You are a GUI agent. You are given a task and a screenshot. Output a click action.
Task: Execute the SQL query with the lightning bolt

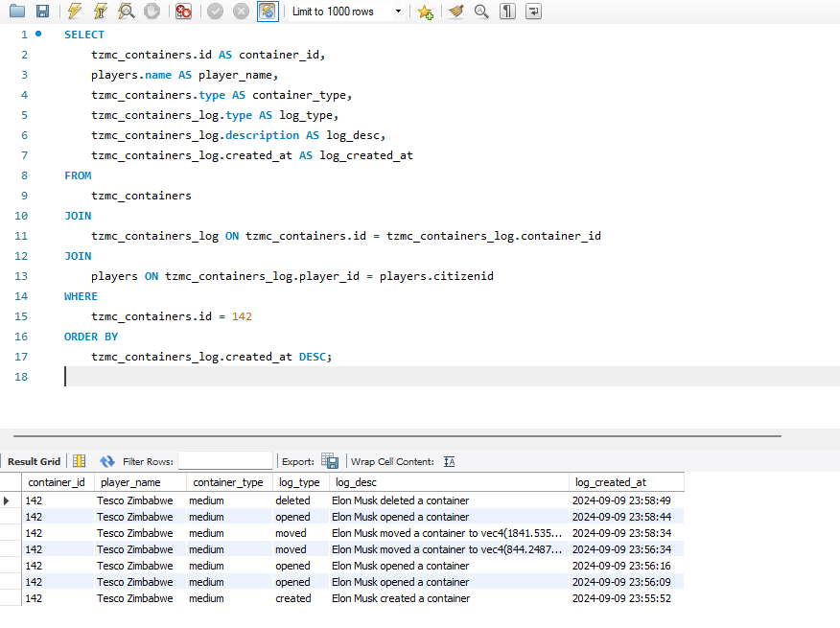[74, 11]
